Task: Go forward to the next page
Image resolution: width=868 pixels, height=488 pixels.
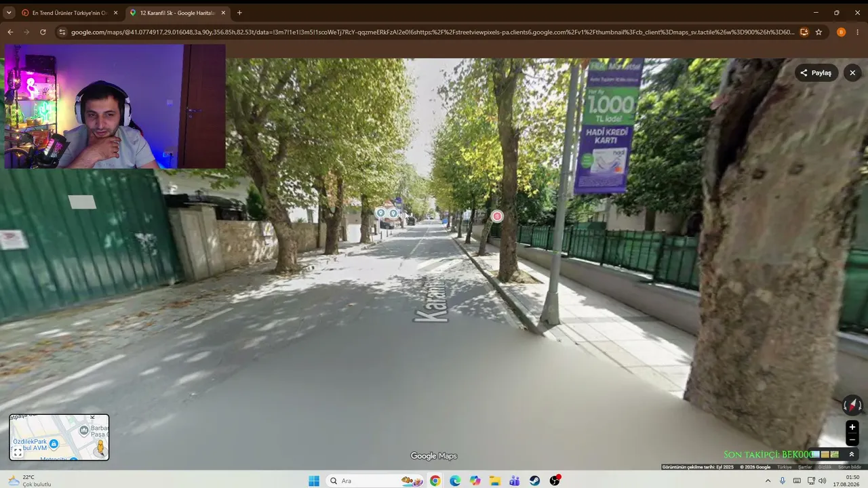Action: (26, 32)
